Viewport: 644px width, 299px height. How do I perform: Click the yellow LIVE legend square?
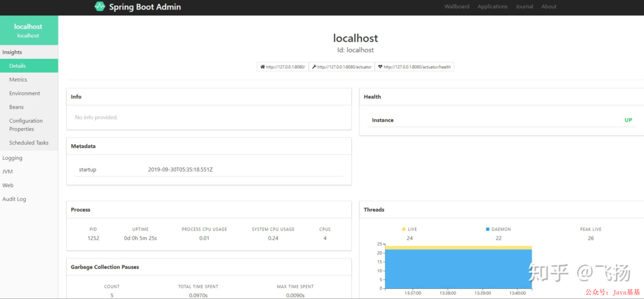[x=404, y=229]
